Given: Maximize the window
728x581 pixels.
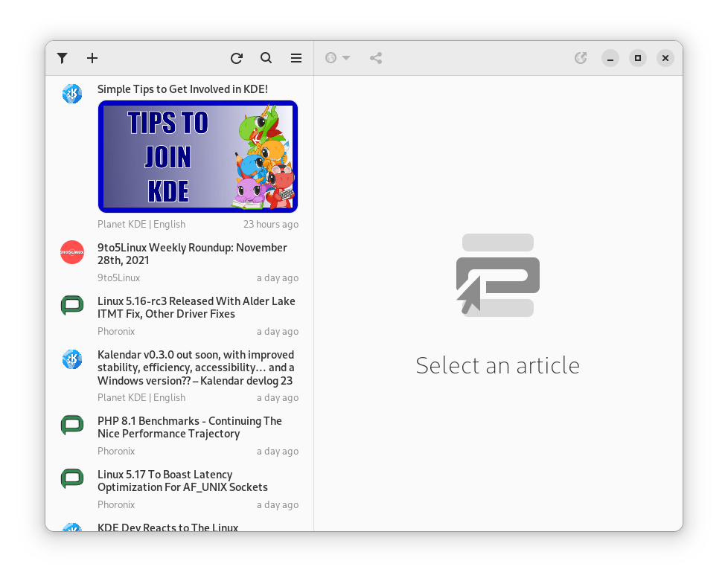Looking at the screenshot, I should pos(637,58).
